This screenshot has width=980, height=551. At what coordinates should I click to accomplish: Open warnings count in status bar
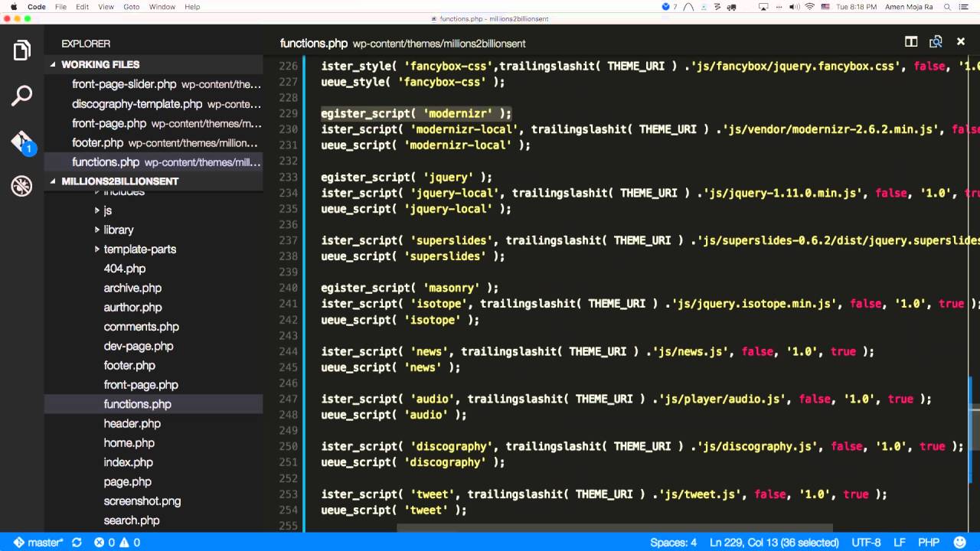coord(129,543)
